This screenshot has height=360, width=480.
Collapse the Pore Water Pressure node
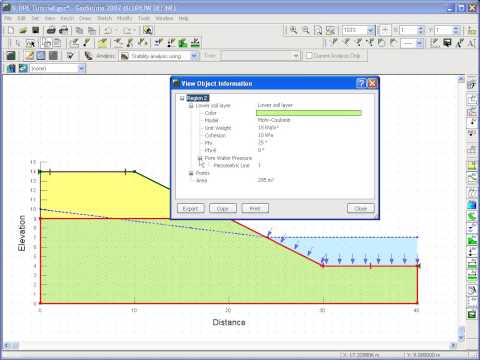(200, 158)
